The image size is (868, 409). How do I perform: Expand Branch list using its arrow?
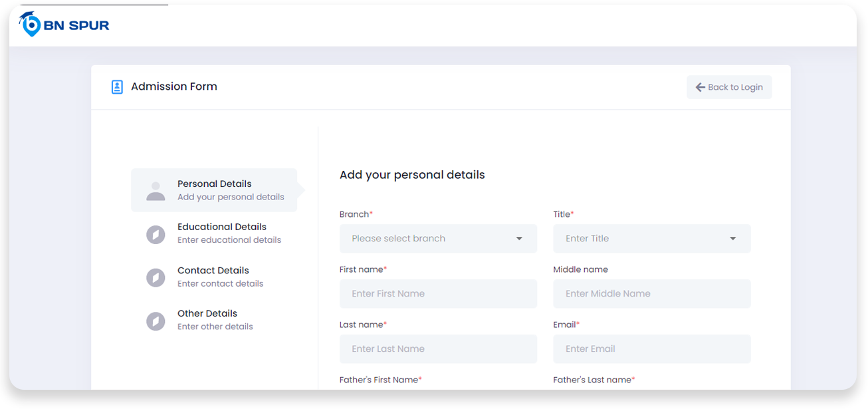point(520,239)
